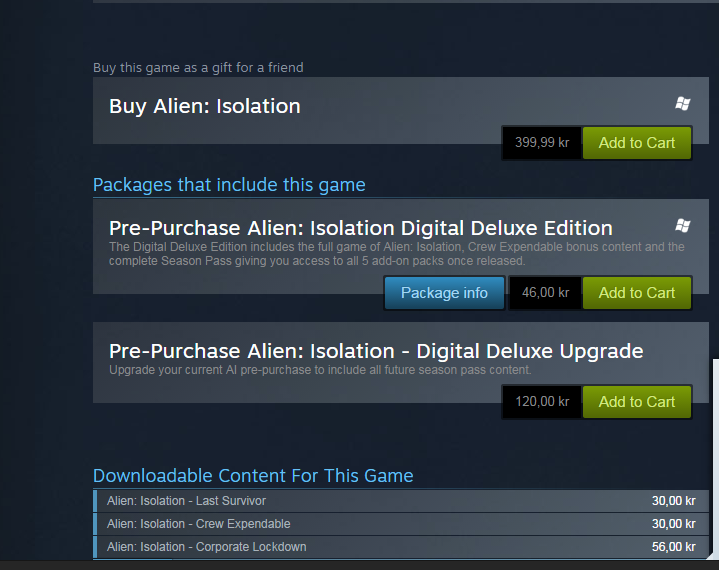Screen dimensions: 719x575
Task: Click the vertical scrollbar at right edge
Action: (x=716, y=459)
